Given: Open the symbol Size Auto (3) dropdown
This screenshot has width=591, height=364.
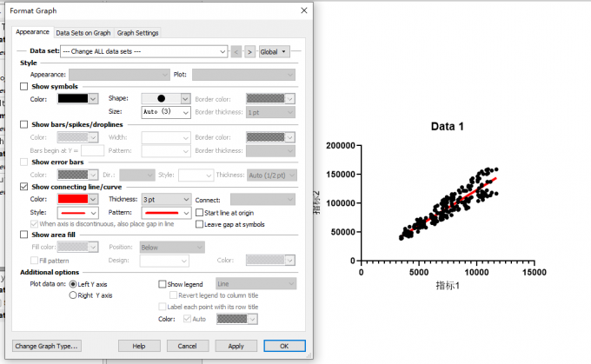Looking at the screenshot, I should click(166, 112).
